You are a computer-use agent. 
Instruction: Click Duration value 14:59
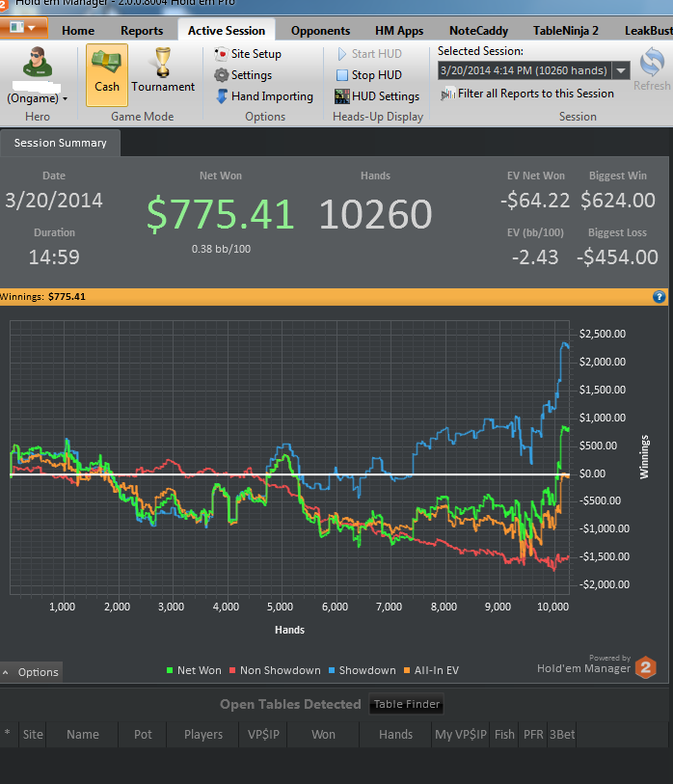point(54,257)
